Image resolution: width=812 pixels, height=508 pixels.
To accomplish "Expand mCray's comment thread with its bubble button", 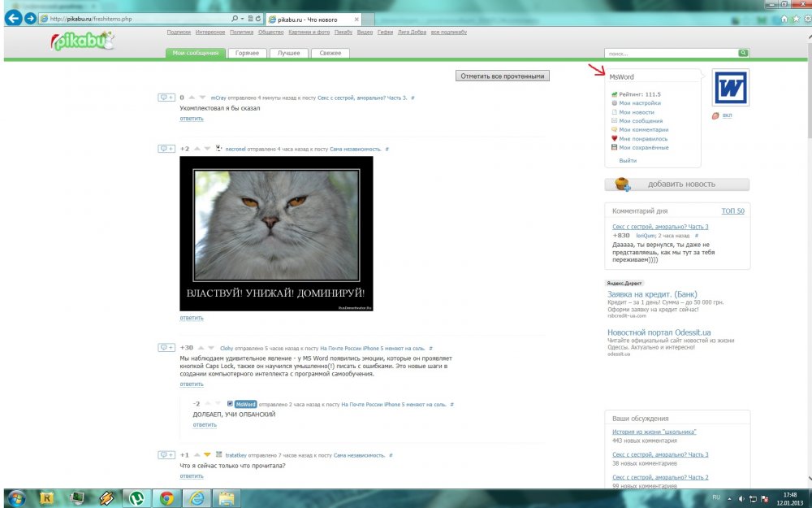I will pyautogui.click(x=166, y=98).
